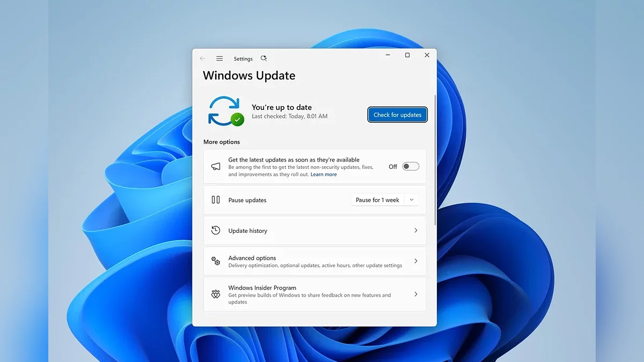Click the megaphone icon for latest updates
Screen dimensions: 644x362
[216, 167]
